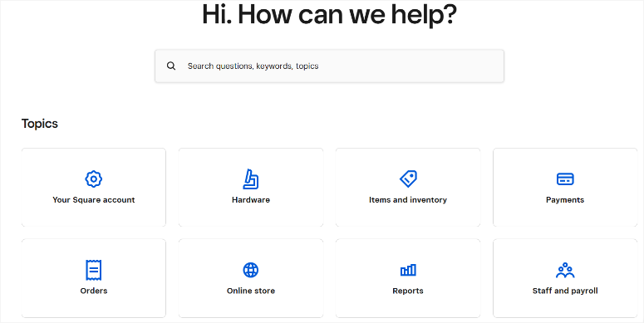
Task: Open the Your Square account topic
Action: 94,187
